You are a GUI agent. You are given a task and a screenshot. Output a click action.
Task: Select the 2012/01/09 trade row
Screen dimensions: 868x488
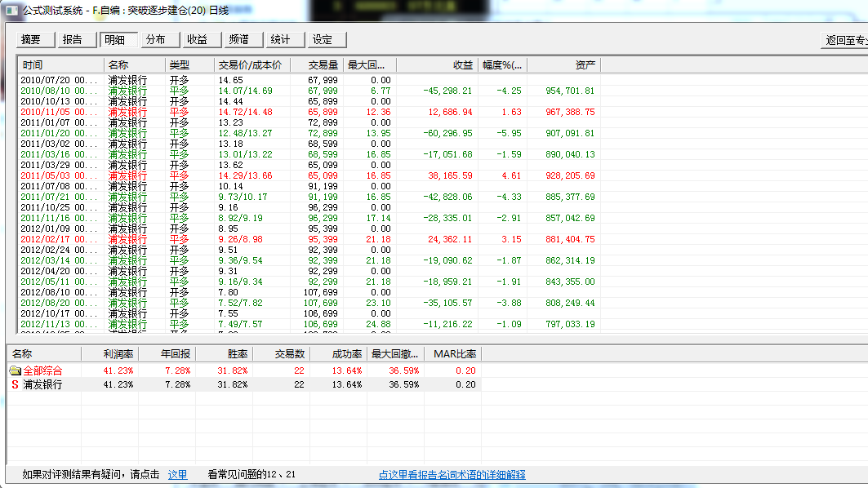pos(309,228)
